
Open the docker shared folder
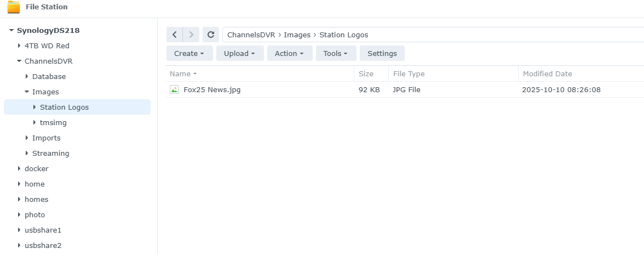point(36,168)
